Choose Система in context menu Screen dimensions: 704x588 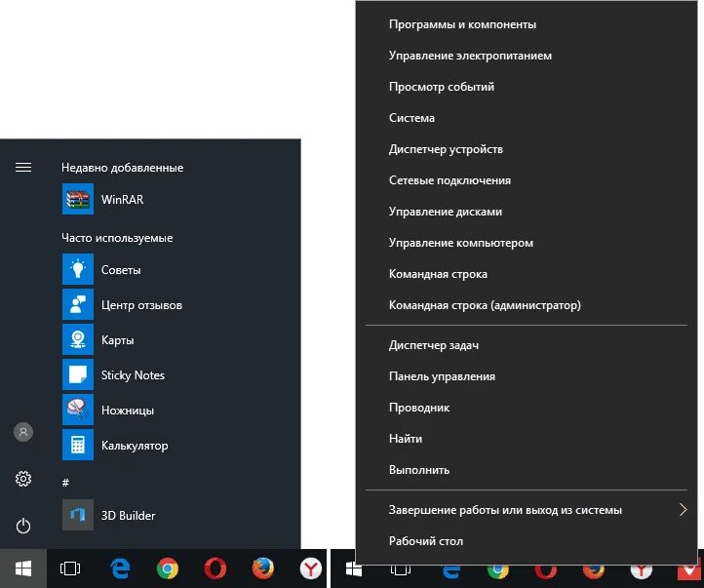(x=527, y=118)
